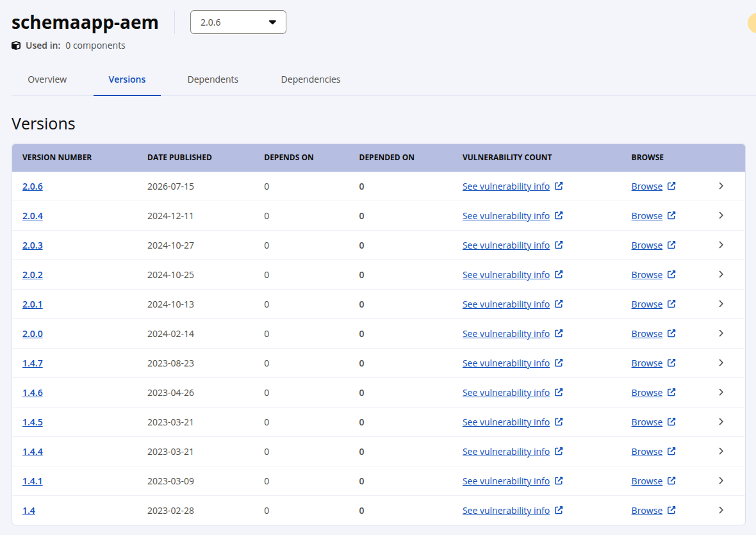Viewport: 756px width, 535px height.
Task: Open external icon beside vulnerability info for 1.4.1
Action: click(559, 481)
